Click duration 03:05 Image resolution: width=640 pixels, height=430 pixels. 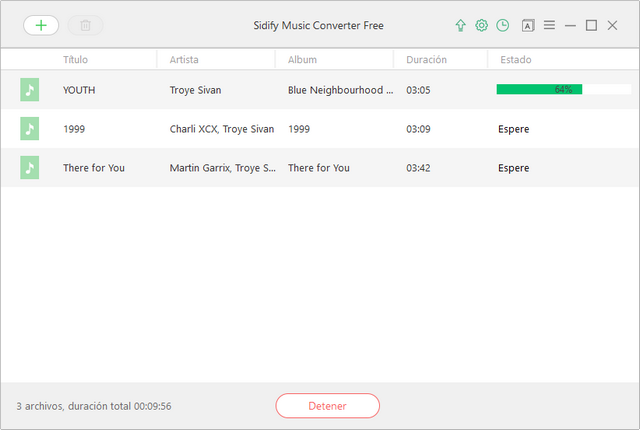(418, 90)
